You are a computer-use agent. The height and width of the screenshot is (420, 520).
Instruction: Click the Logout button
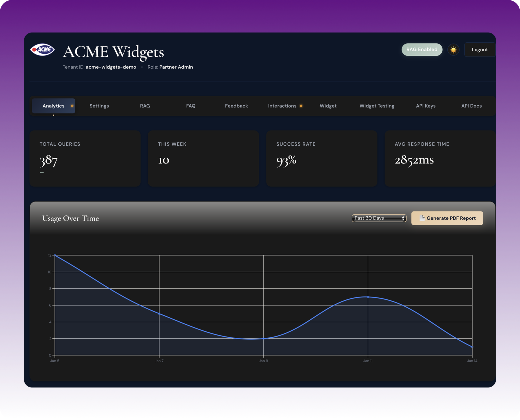479,49
